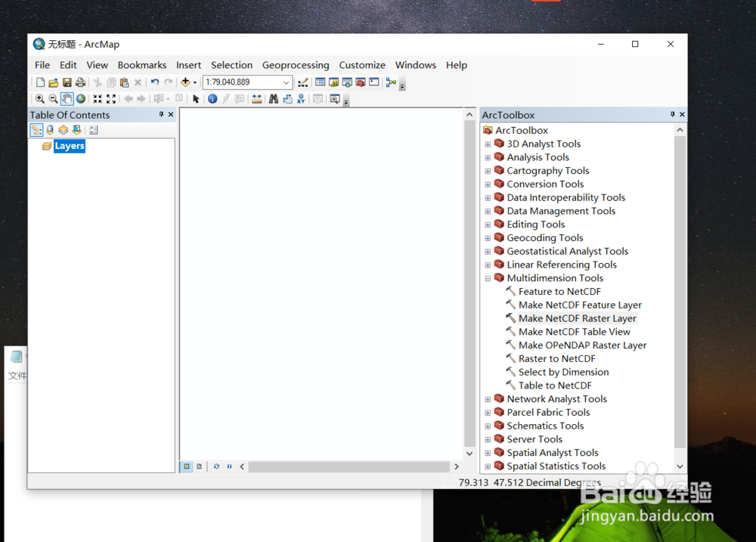Click the Add Data button
Screen dimensions: 756x542
185,82
